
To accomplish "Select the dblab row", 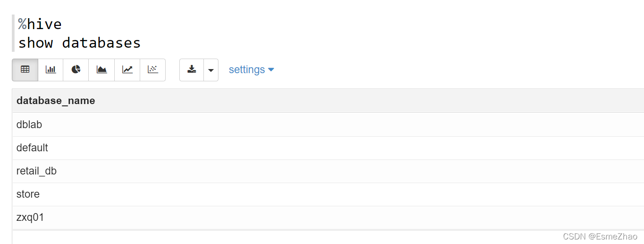I will point(328,124).
